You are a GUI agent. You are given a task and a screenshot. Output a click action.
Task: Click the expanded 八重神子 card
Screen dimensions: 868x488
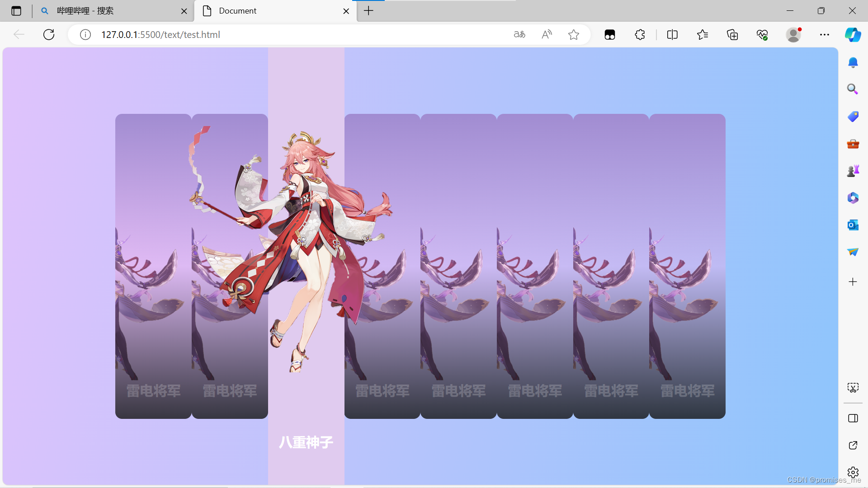pos(306,266)
